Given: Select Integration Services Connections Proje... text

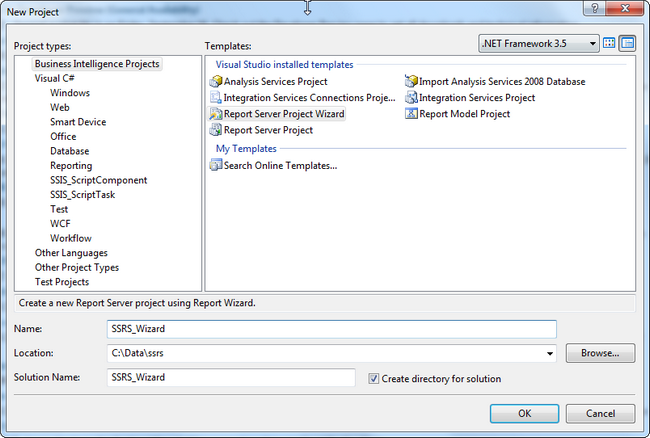Looking at the screenshot, I should (x=309, y=98).
